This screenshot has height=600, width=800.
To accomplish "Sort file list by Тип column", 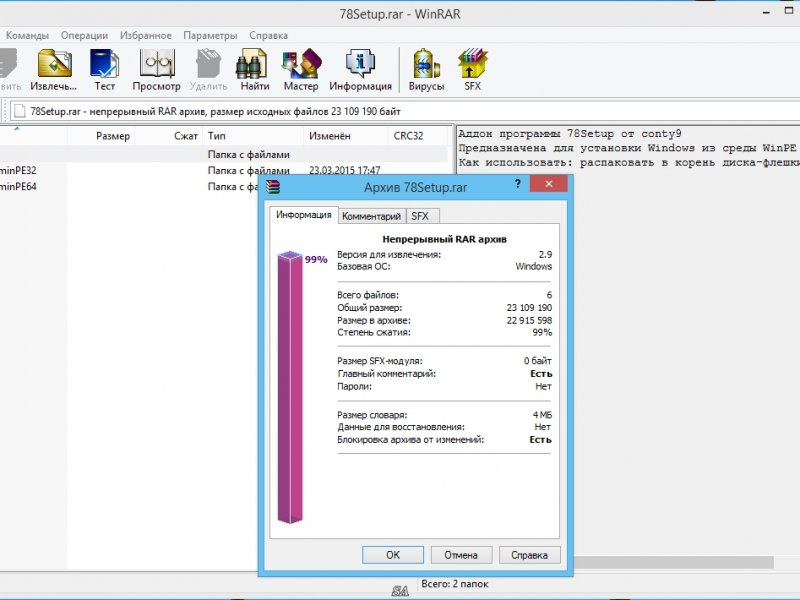I will click(x=253, y=136).
